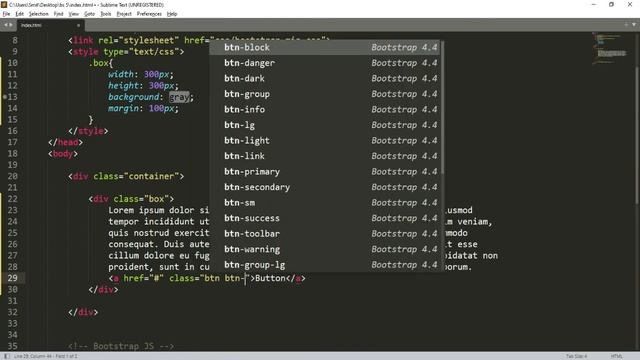Viewport: 640px width, 360px height.
Task: Open the HTML syntax selector in status bar
Action: pyautogui.click(x=616, y=356)
